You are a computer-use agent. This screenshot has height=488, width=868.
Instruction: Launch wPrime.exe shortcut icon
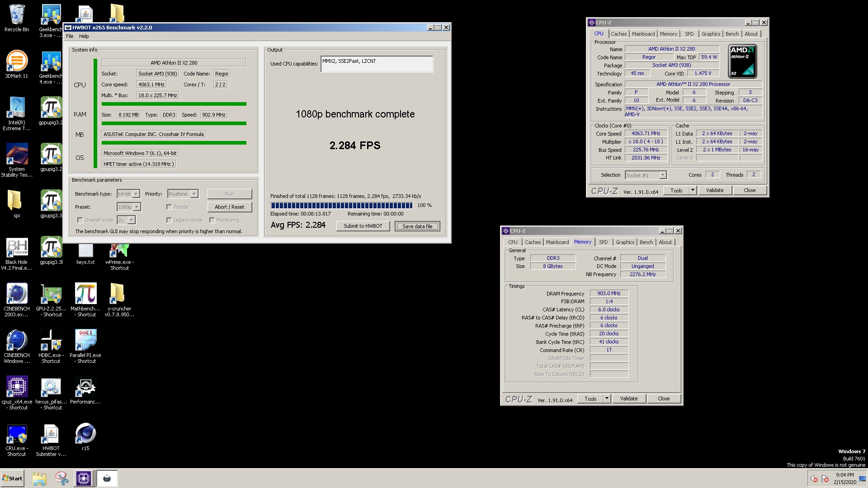click(119, 257)
